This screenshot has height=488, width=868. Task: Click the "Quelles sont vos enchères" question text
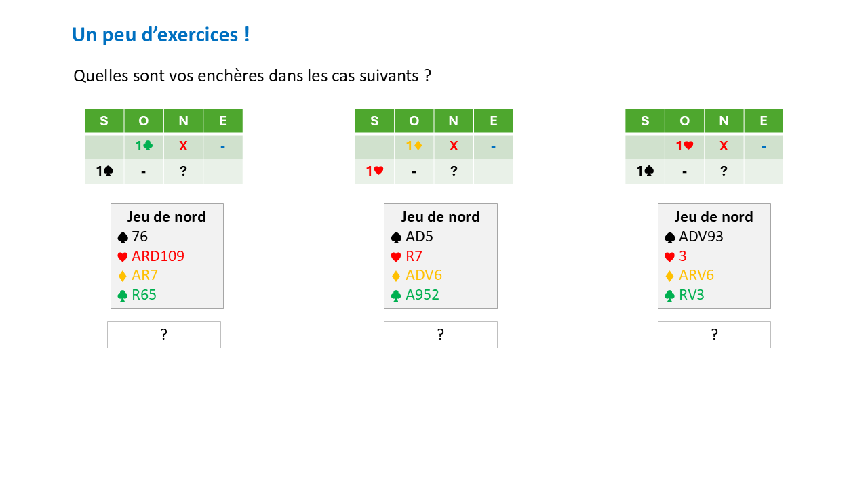click(252, 76)
